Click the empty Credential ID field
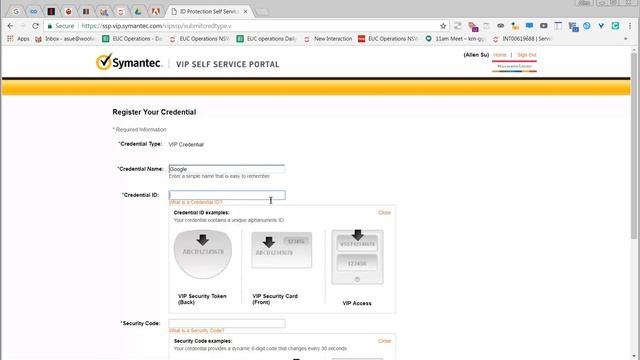This screenshot has width=640, height=360. [227, 195]
